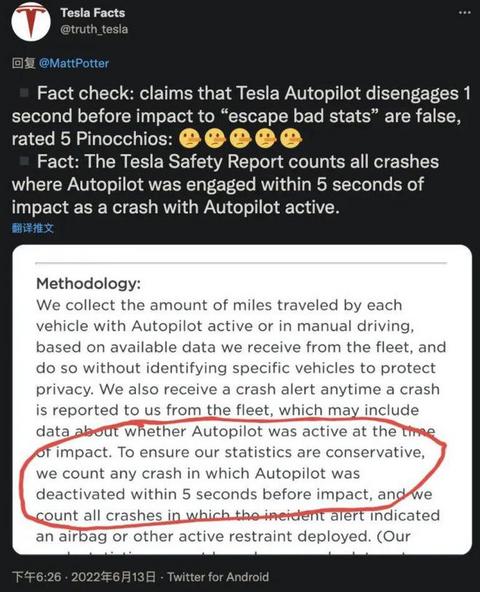Image resolution: width=480 pixels, height=592 pixels.
Task: Click the 回复 reply label
Action: coord(23,63)
